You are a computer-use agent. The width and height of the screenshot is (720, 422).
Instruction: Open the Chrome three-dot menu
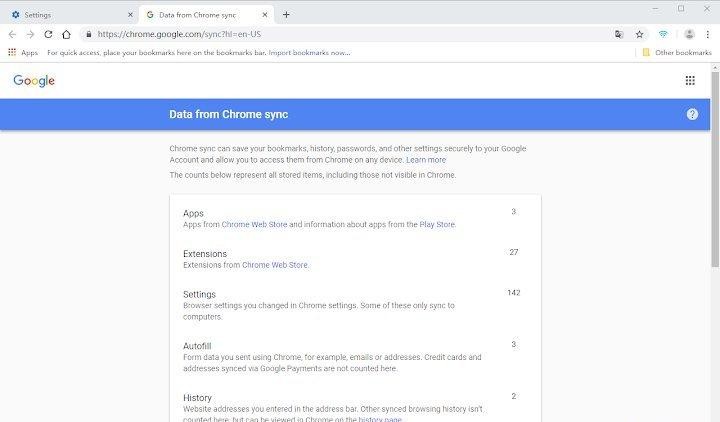(708, 34)
